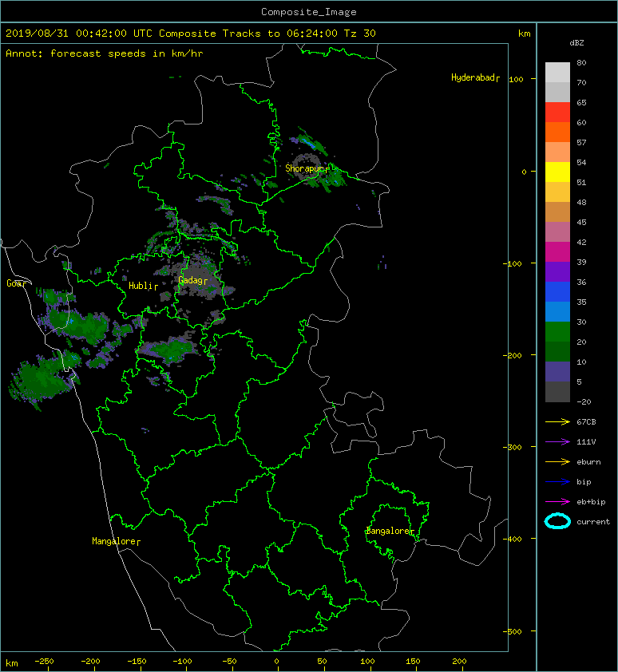Click the bip legend label
618x672 pixels.
584,482
